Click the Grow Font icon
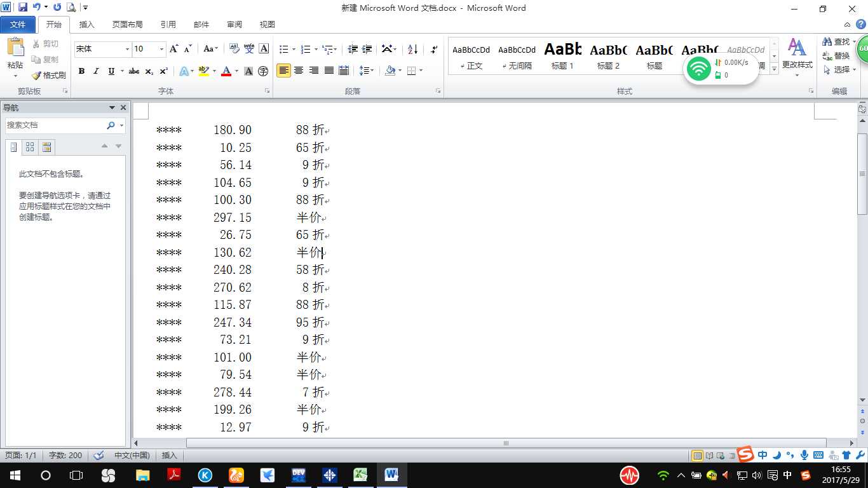The height and width of the screenshot is (488, 868). tap(174, 49)
